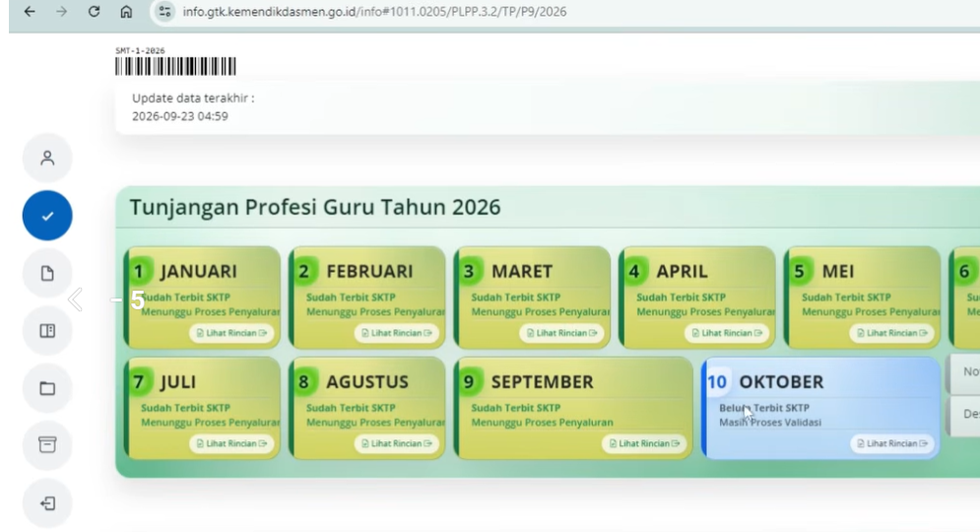980x532 pixels.
Task: Select the blue checkmark sidebar button
Action: click(x=47, y=216)
